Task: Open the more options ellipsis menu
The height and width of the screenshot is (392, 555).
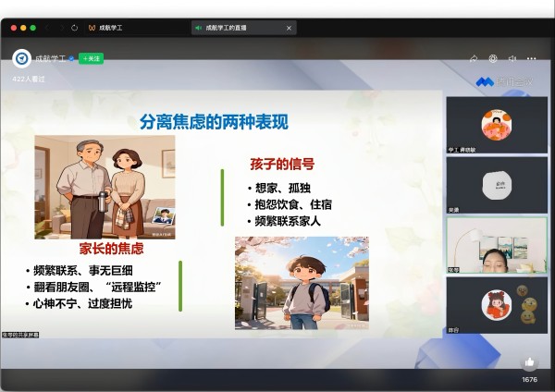Action: click(x=533, y=58)
